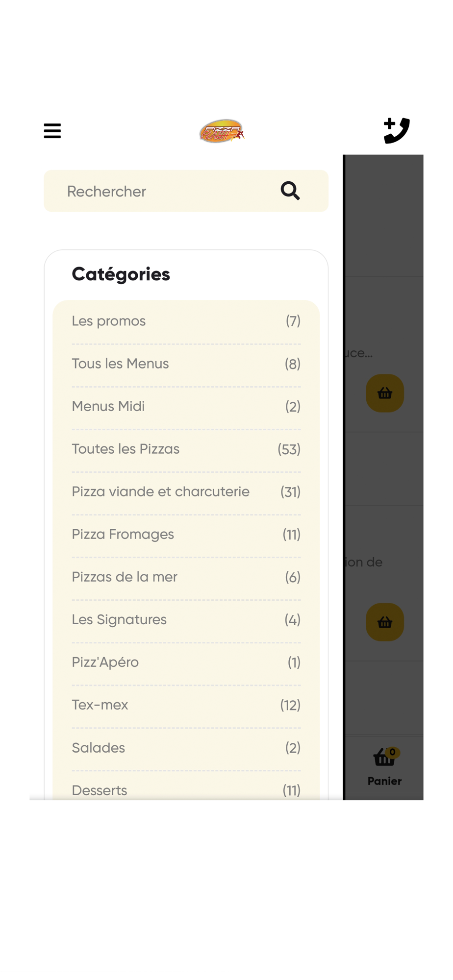Screen dimensions: 453x980
Task: Open Les Signatures category
Action: pos(186,619)
